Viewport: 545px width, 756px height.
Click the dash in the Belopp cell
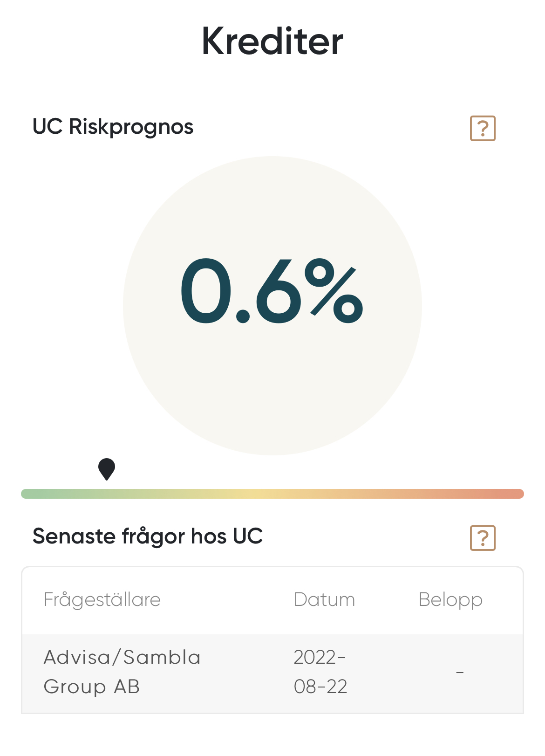click(460, 673)
